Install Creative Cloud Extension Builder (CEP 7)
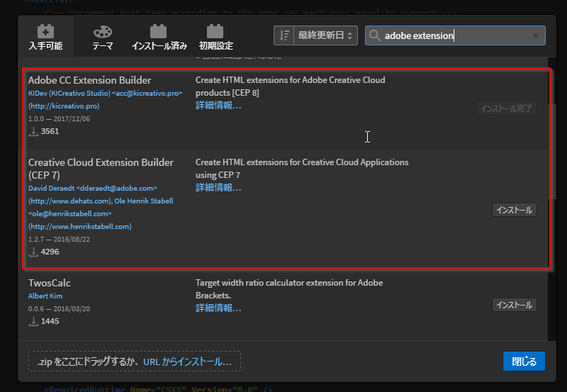The width and height of the screenshot is (567, 392). pos(515,210)
